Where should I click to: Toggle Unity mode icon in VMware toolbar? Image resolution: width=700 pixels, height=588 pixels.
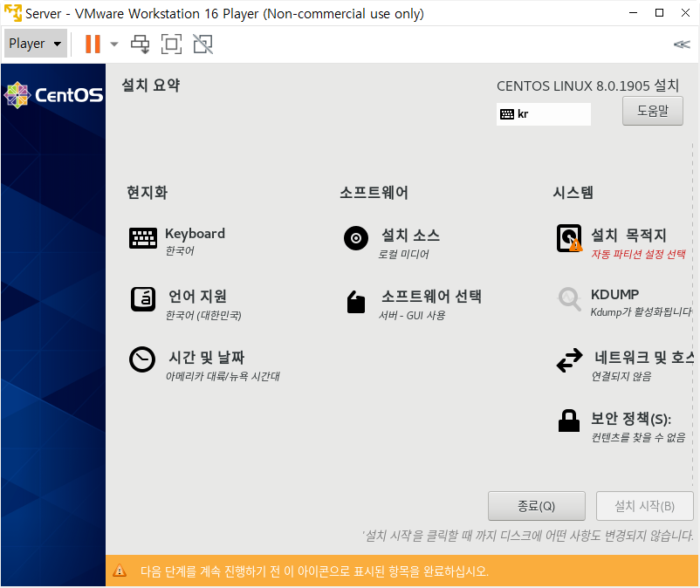point(202,44)
